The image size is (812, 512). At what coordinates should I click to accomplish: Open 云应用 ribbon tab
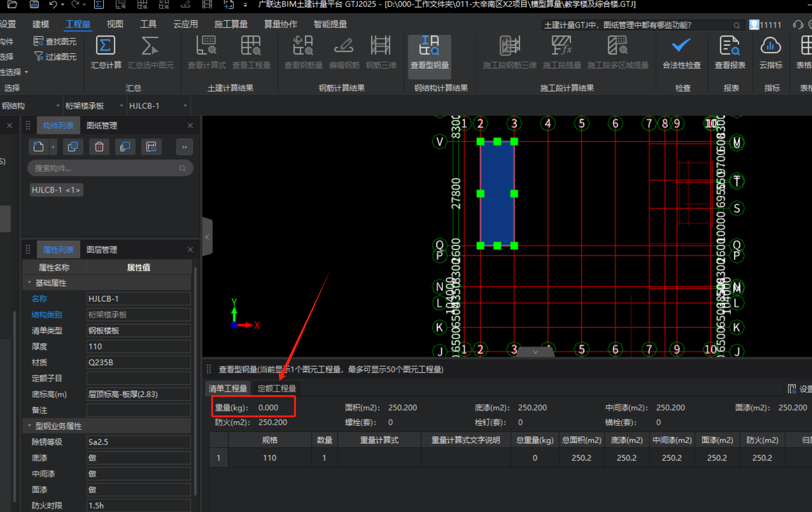186,24
